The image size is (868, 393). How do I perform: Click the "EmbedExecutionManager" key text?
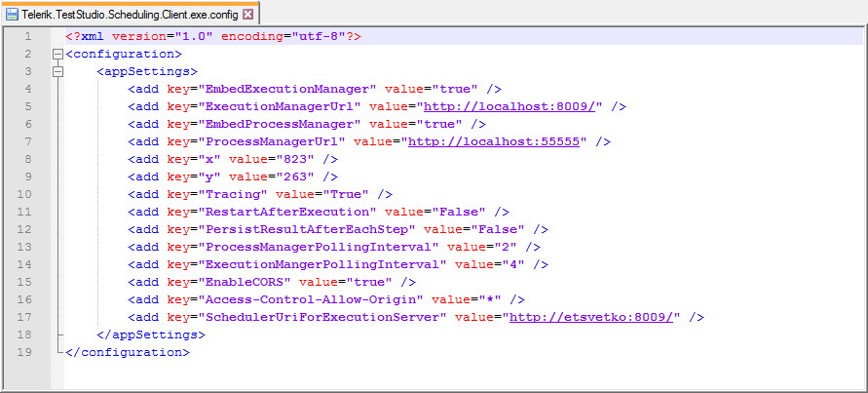(287, 90)
